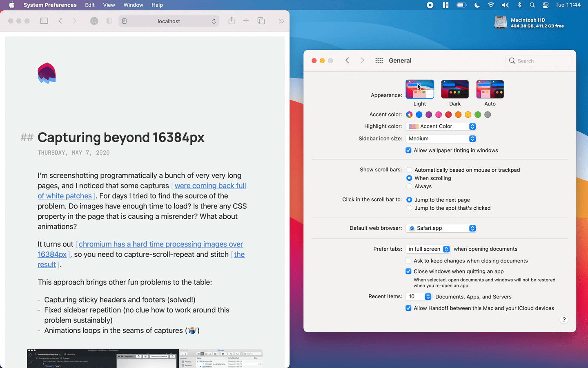Viewport: 588px width, 368px height.
Task: Show the Safari tab overview icon
Action: (261, 21)
